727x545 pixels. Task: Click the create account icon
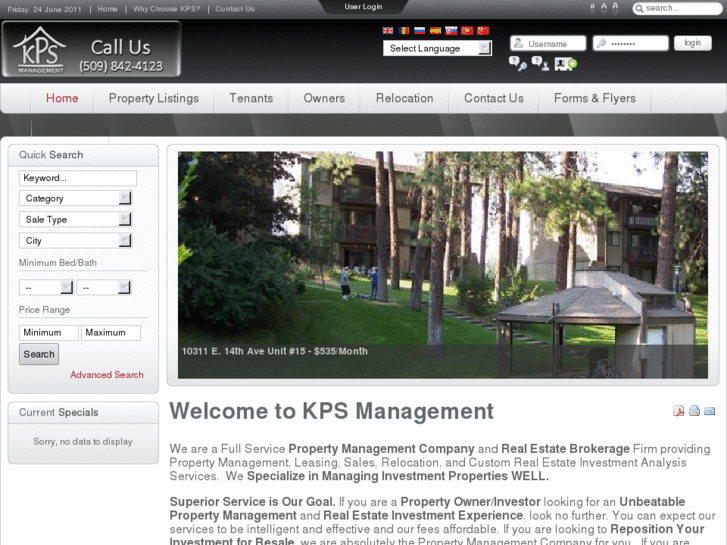tap(566, 64)
